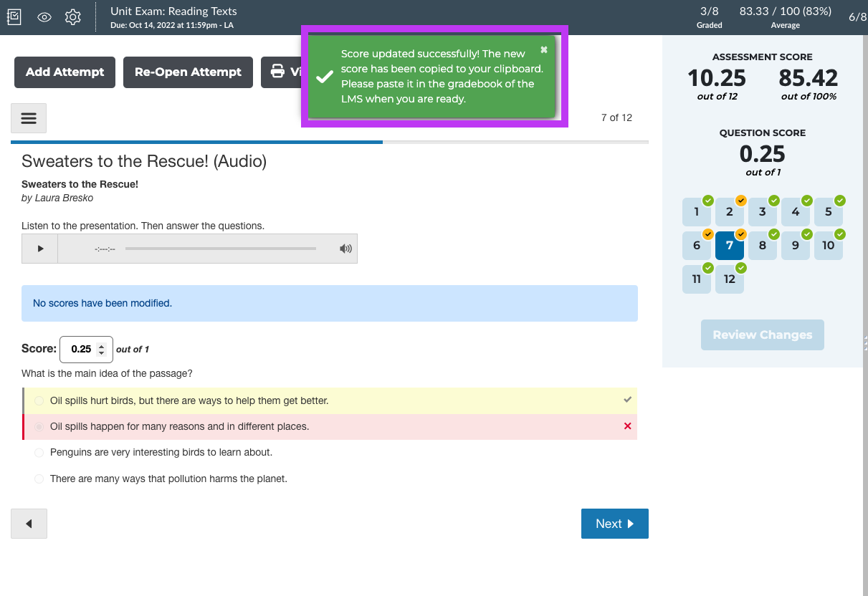Image resolution: width=868 pixels, height=596 pixels.
Task: Open question 6 in the navigator grid
Action: [696, 246]
